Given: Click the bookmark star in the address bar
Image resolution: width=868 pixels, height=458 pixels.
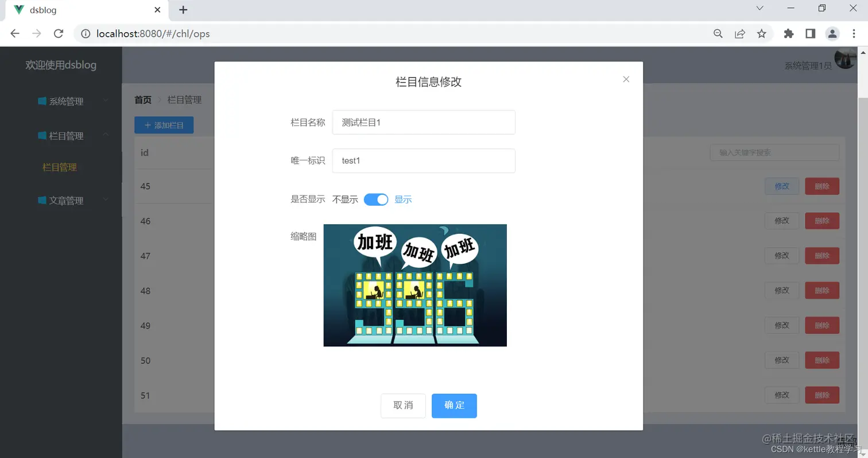Looking at the screenshot, I should coord(762,33).
